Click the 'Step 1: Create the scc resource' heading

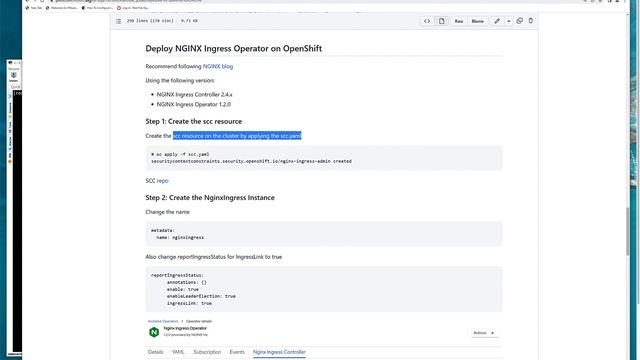[x=193, y=121]
